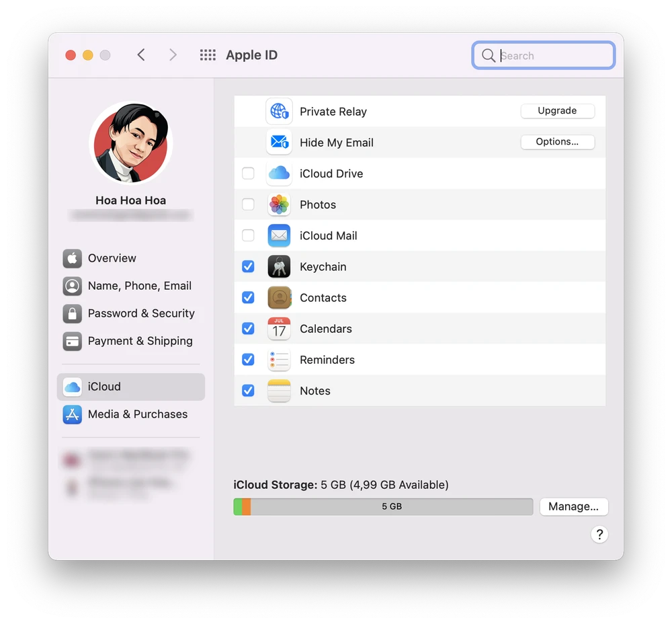Enable iCloud Drive syncing
Image resolution: width=672 pixels, height=624 pixels.
[248, 173]
